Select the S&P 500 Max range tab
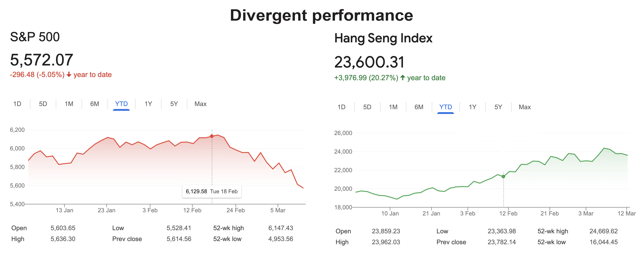The width and height of the screenshot is (644, 261). pos(200,104)
